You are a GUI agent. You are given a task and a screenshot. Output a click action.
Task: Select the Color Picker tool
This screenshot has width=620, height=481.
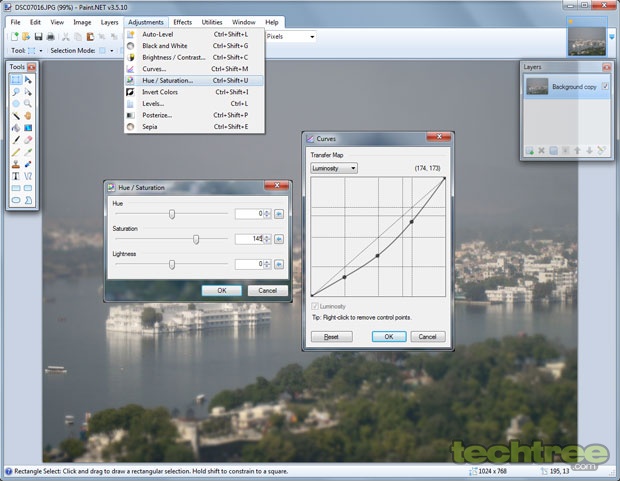click(x=28, y=152)
